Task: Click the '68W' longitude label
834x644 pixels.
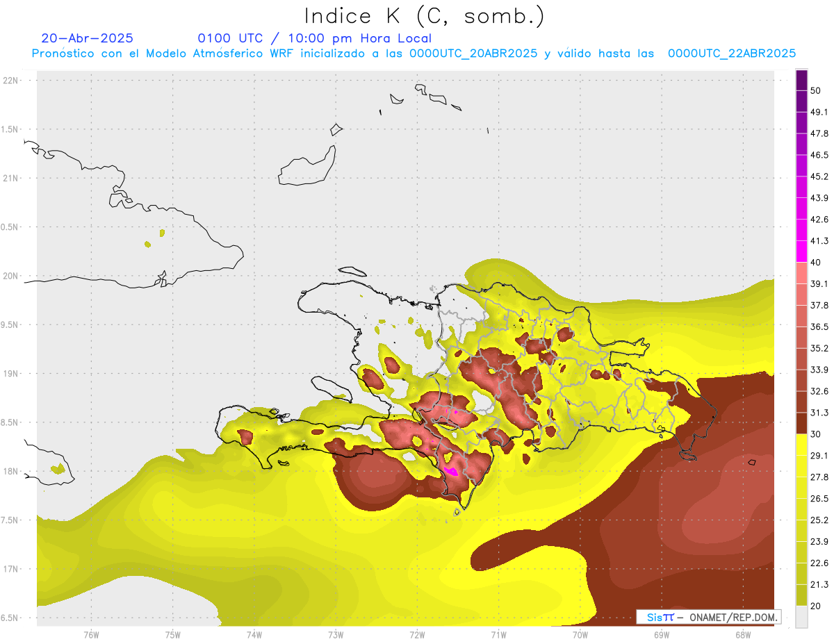Action: [x=743, y=635]
